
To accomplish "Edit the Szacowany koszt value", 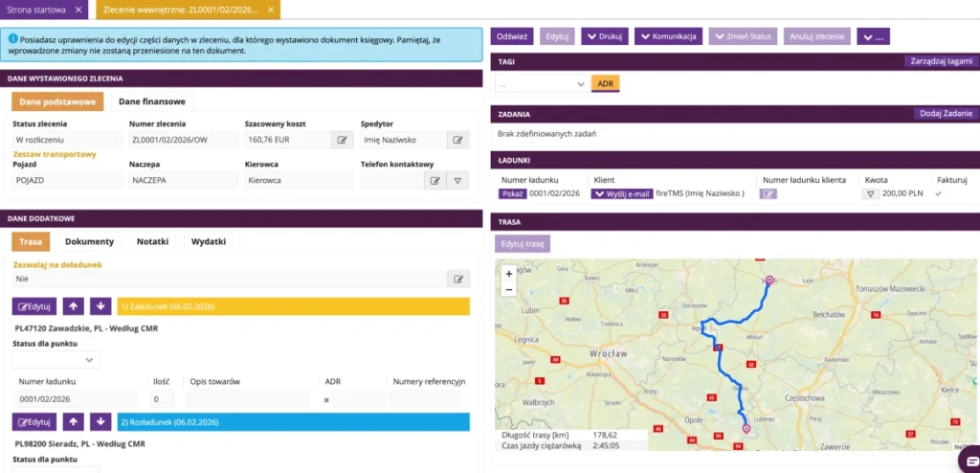I will click(342, 140).
